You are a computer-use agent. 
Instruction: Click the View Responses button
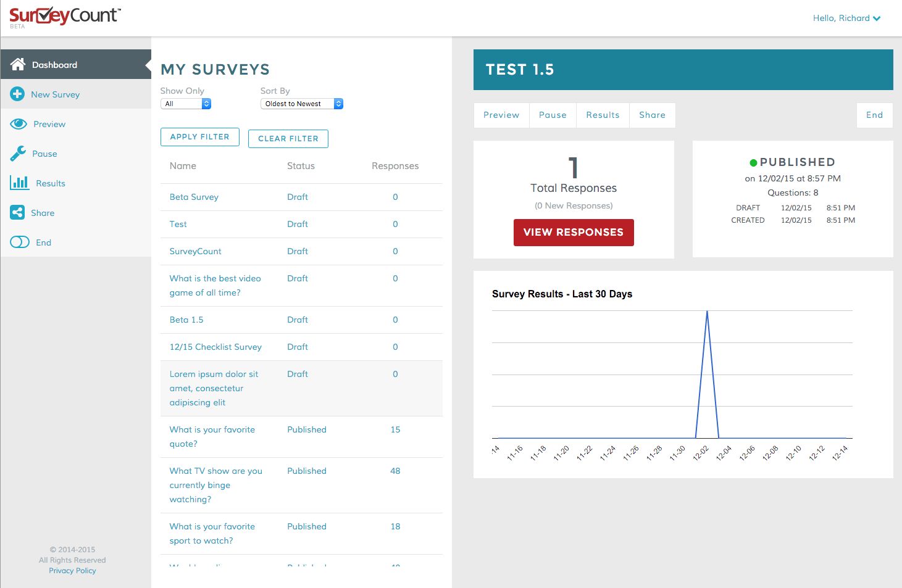click(x=573, y=233)
